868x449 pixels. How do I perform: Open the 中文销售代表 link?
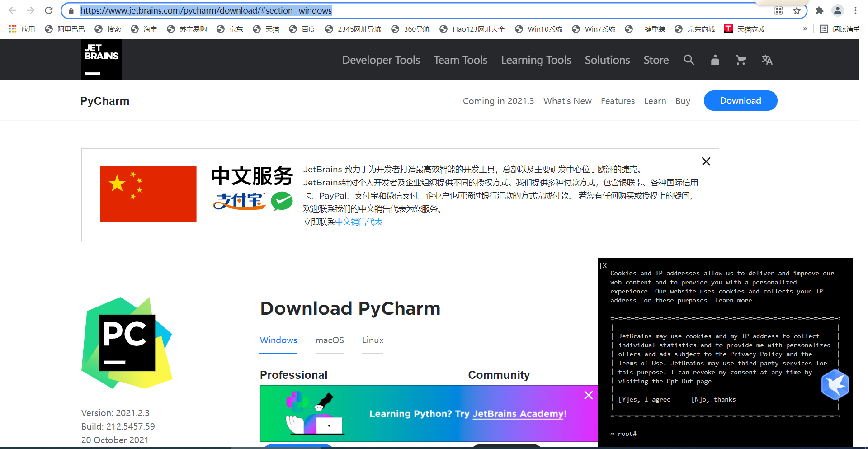tap(359, 222)
